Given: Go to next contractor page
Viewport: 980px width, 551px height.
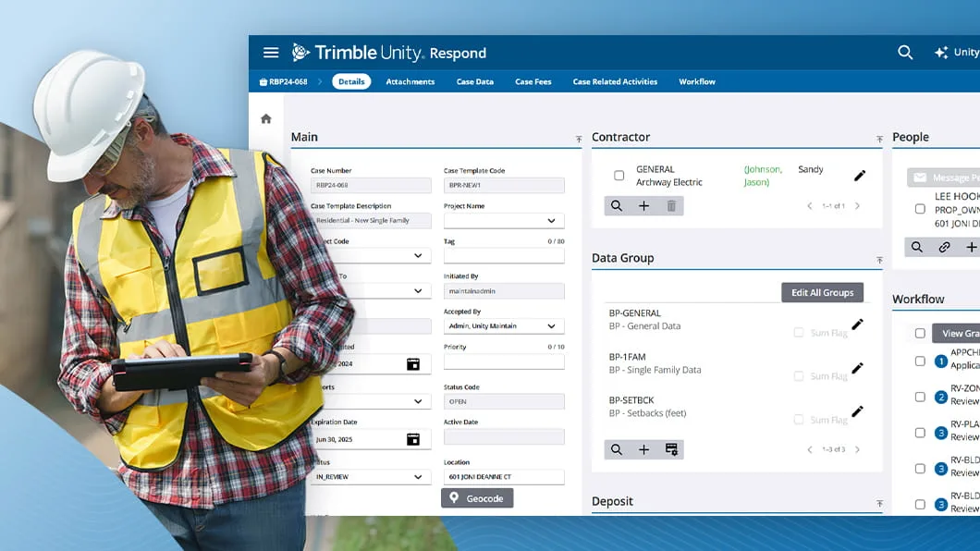Looking at the screenshot, I should [x=858, y=205].
